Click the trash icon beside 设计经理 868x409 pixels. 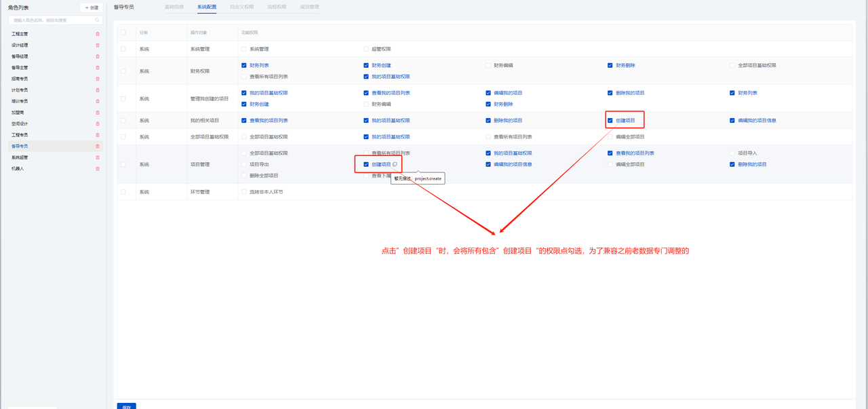pyautogui.click(x=98, y=45)
